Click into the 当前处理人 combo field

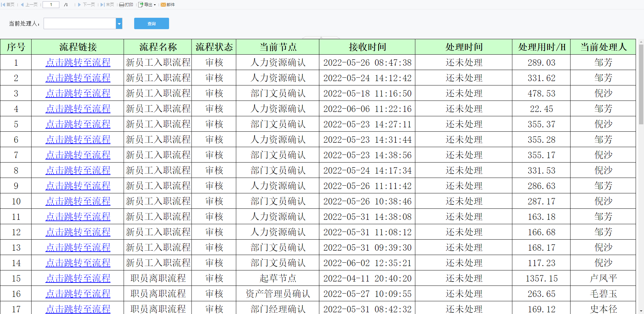point(80,23)
